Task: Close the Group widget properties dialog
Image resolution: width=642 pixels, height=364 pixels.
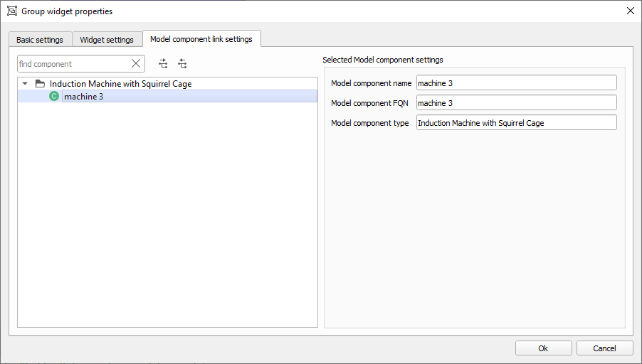Action: [630, 11]
